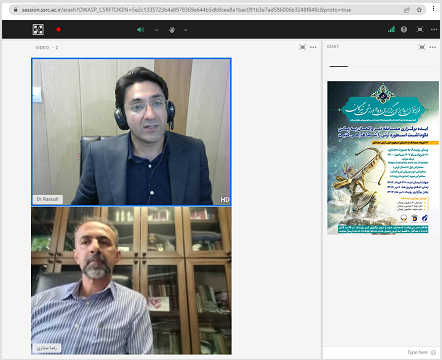442x360 pixels.
Task: Mute the green speaker icon
Action: click(140, 30)
